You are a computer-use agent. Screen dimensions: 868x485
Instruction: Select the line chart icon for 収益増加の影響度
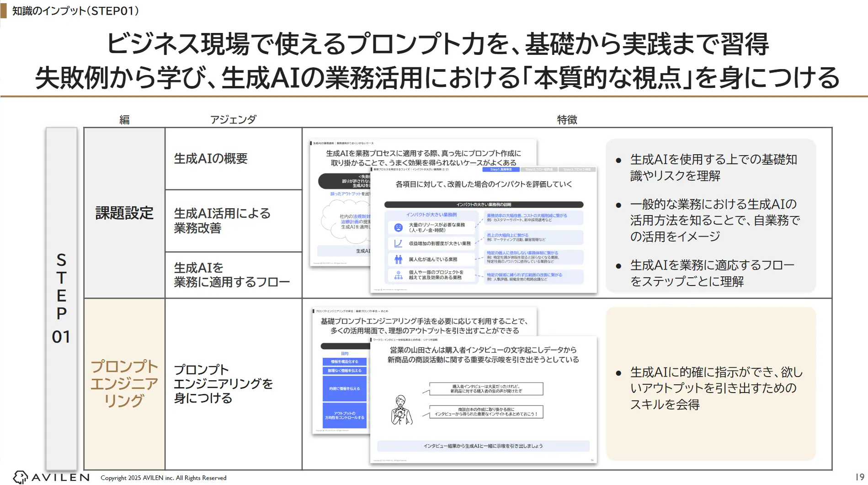click(x=399, y=243)
